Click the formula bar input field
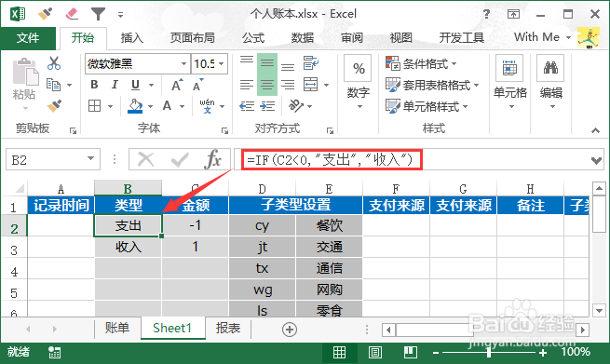Viewport: 610px width, 364px height. tap(413, 159)
